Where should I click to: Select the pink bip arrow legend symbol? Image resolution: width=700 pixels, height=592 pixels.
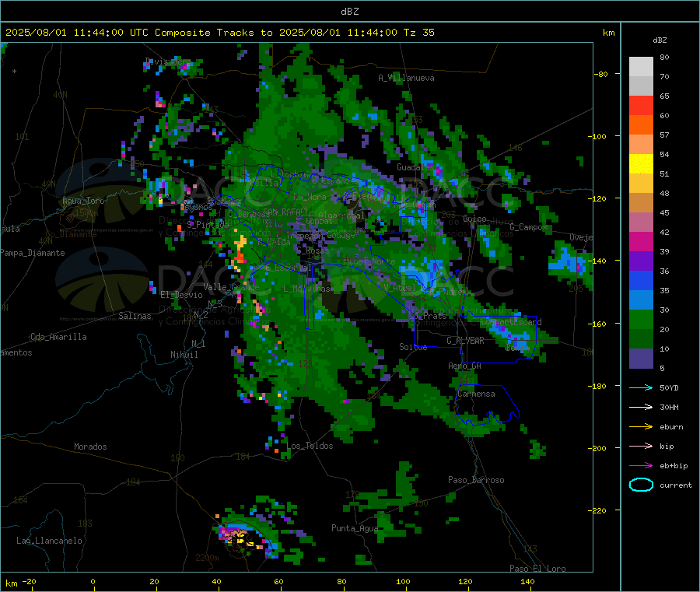tap(641, 446)
